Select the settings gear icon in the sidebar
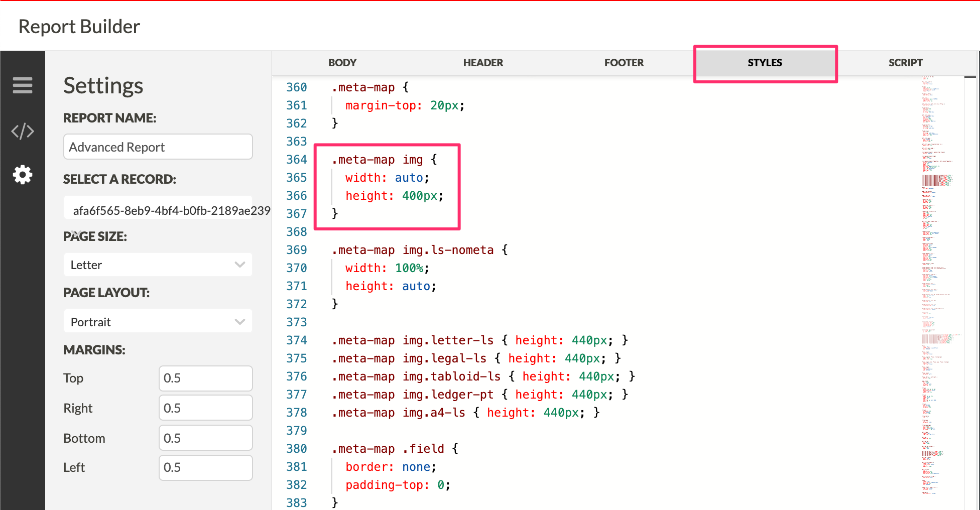The width and height of the screenshot is (980, 510). click(23, 175)
